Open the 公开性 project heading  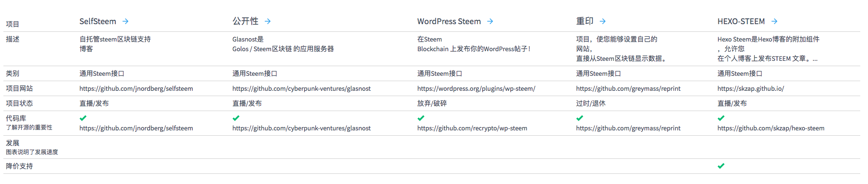245,21
